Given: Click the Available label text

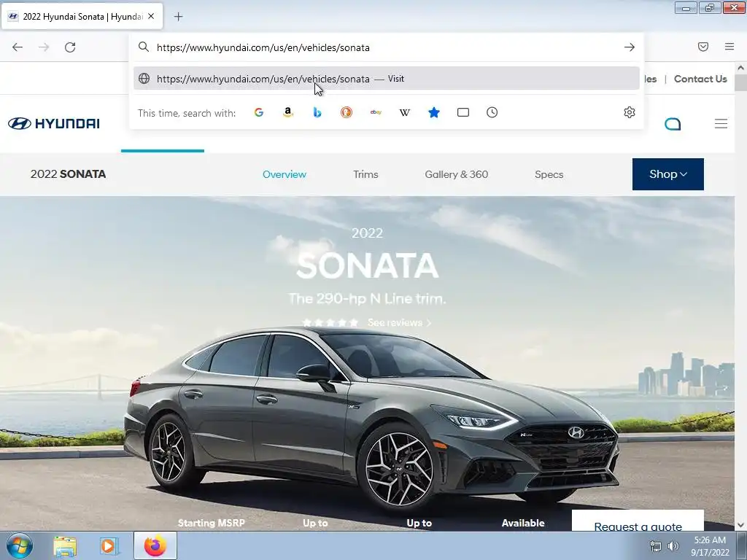Looking at the screenshot, I should point(523,523).
